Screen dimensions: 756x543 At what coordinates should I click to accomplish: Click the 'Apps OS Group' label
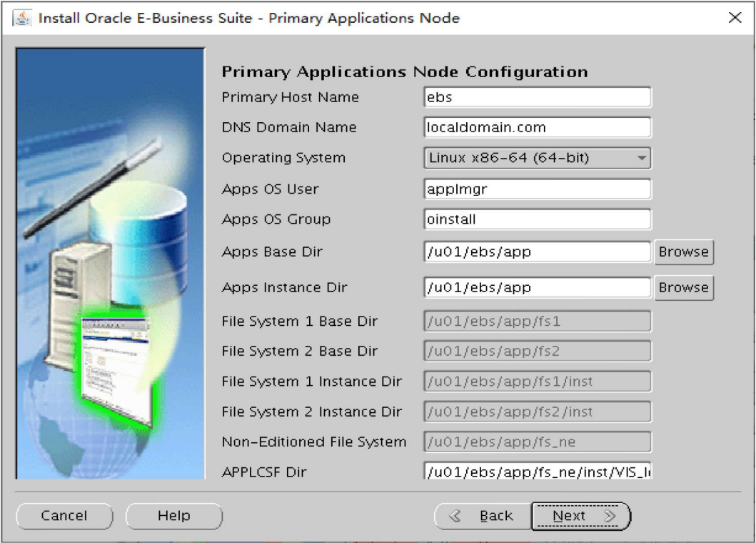[276, 219]
